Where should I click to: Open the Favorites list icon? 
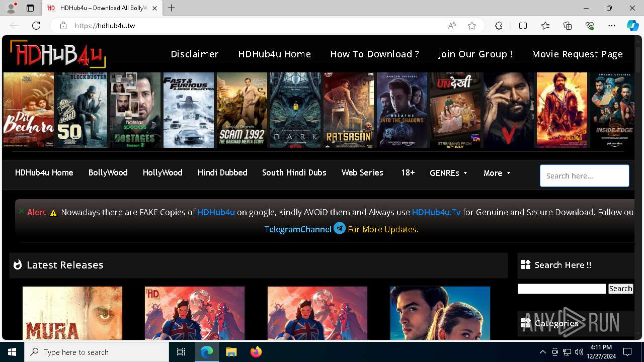click(545, 26)
